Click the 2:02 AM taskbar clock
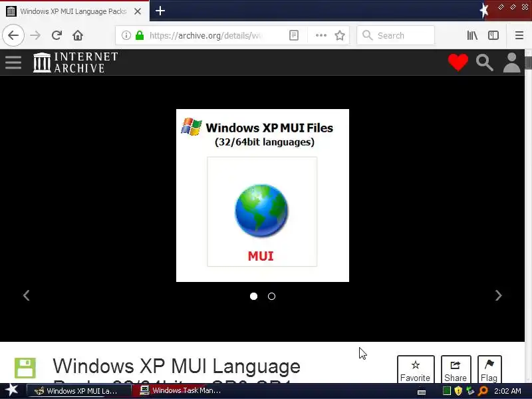Screen dimensions: 532x399 [507, 391]
